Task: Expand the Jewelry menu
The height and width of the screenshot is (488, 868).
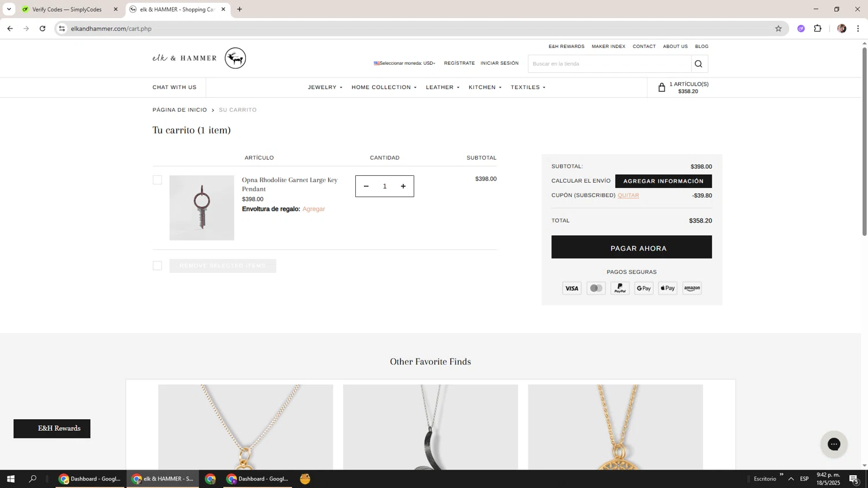Action: [x=325, y=87]
